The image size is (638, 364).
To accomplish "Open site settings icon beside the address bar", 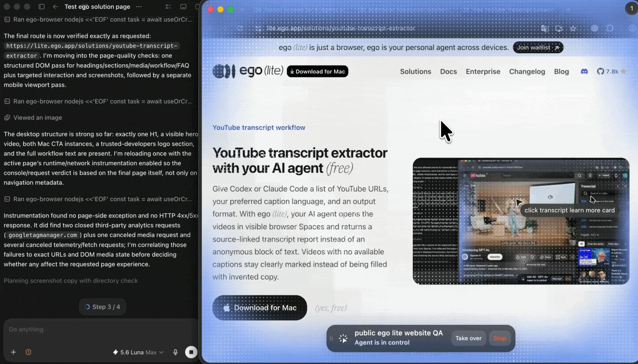I will pyautogui.click(x=258, y=28).
